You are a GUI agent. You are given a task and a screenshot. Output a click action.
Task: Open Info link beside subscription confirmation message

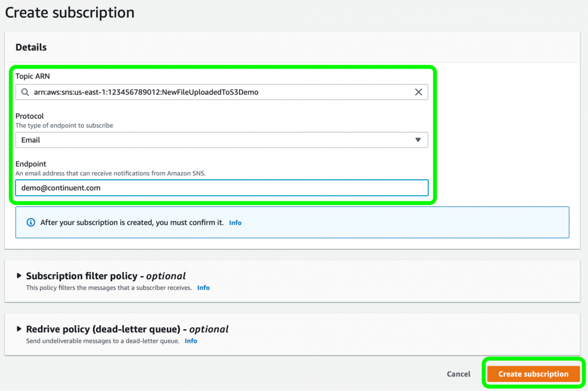point(235,223)
